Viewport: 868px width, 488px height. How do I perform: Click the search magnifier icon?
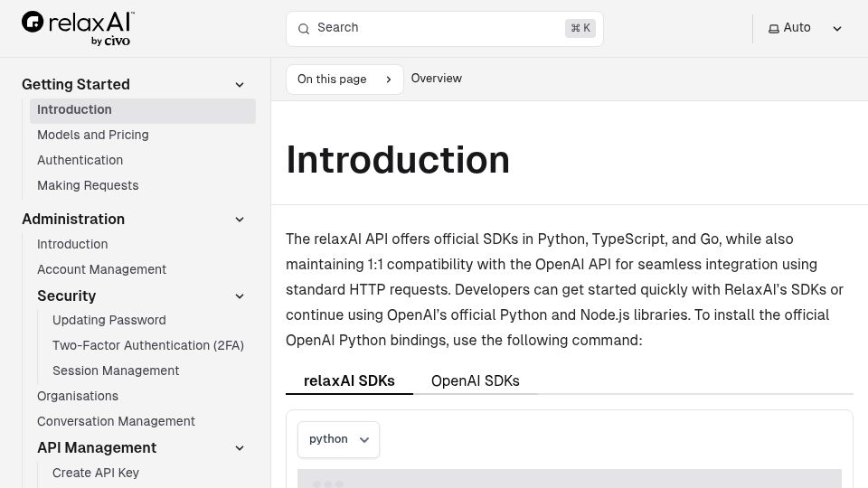tap(304, 29)
